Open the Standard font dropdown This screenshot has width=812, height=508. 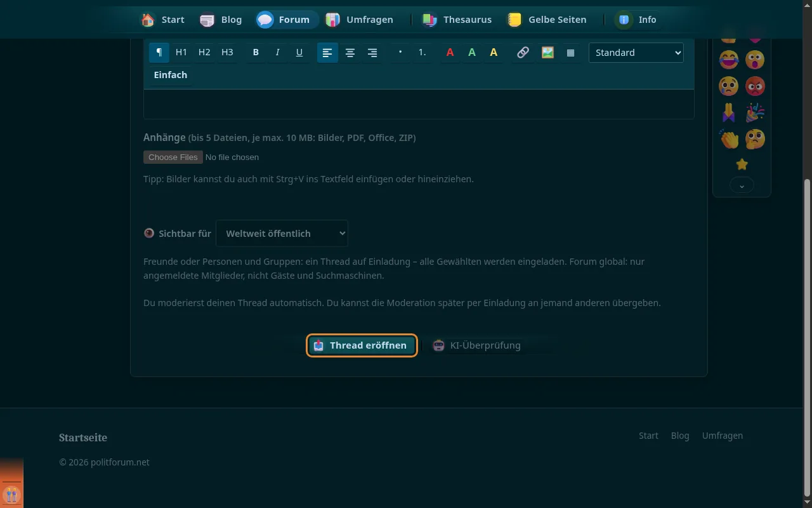[x=636, y=53]
